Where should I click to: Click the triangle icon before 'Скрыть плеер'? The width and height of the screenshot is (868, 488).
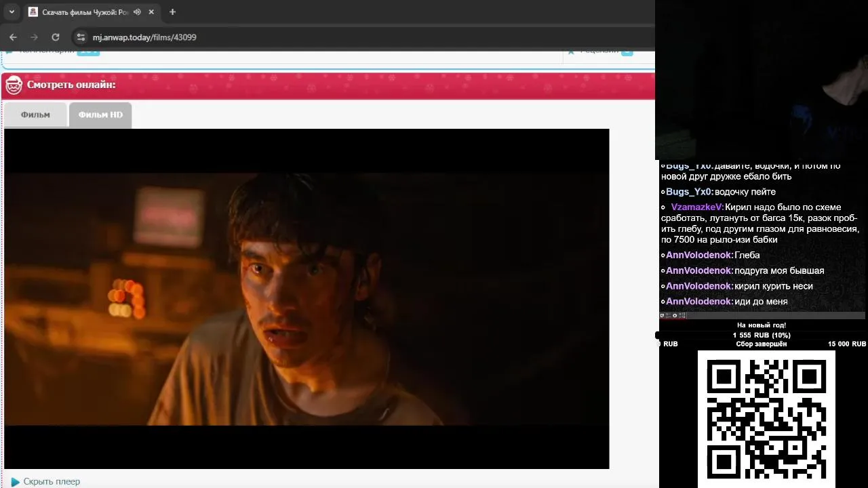[x=15, y=482]
